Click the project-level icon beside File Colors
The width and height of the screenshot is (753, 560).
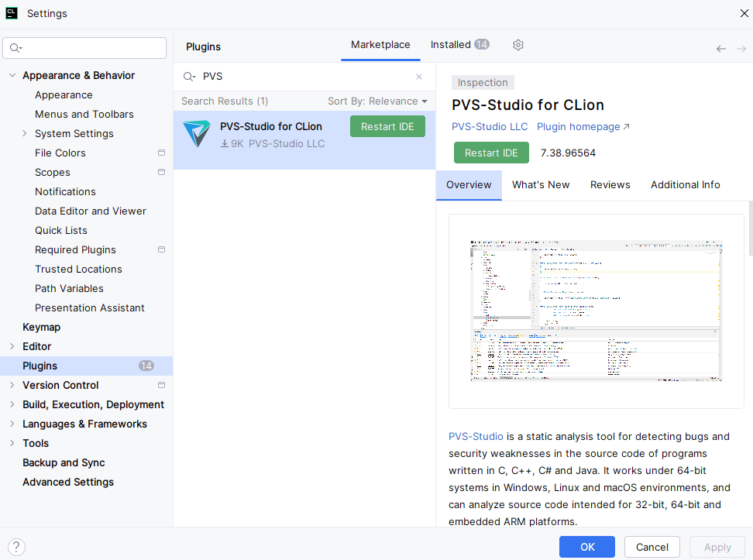tap(161, 153)
